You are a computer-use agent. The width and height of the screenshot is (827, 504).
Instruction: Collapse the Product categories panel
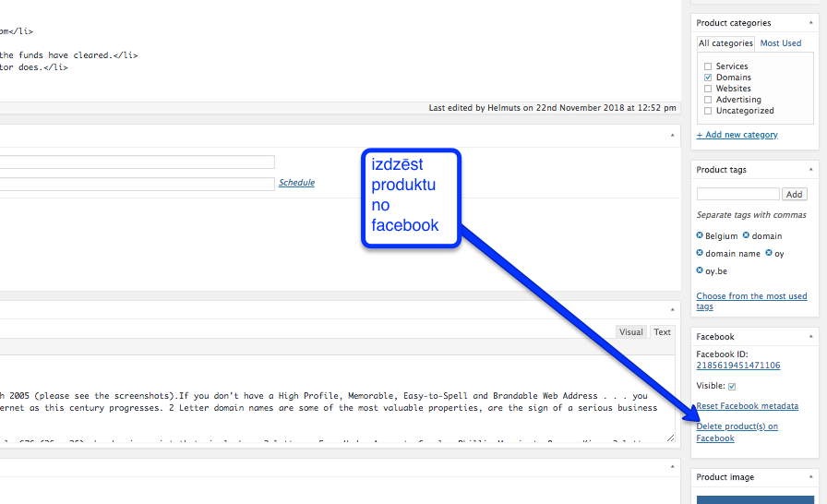(x=810, y=23)
